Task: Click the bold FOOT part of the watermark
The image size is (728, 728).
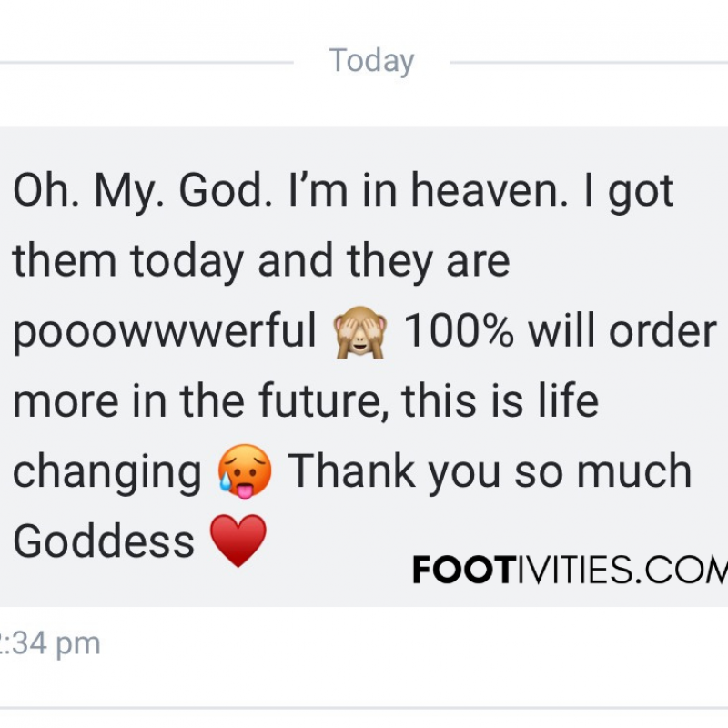Action: 461,571
